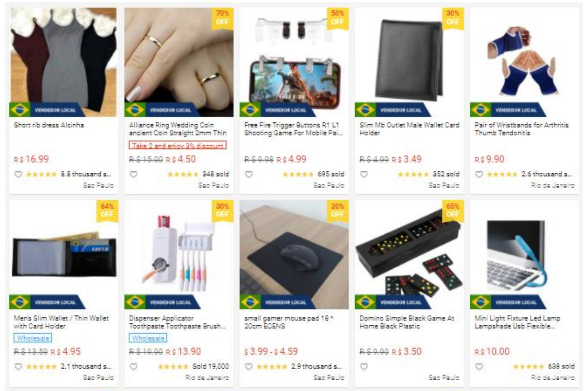The image size is (588, 391).
Task: Open Free Fire Trigger Buttons product title
Action: click(x=293, y=129)
